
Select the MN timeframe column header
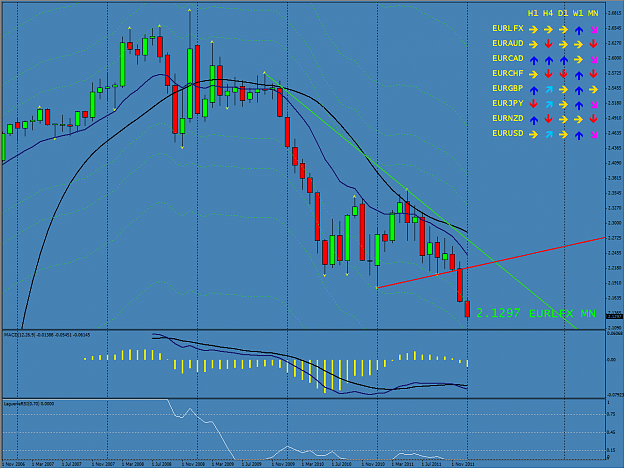point(593,13)
